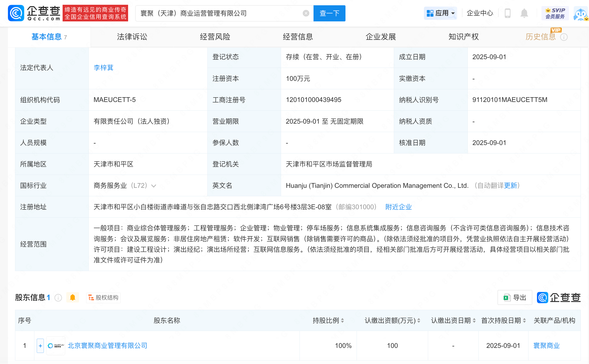Open the mobile phone app icon
The height and width of the screenshot is (364, 589).
(x=507, y=13)
